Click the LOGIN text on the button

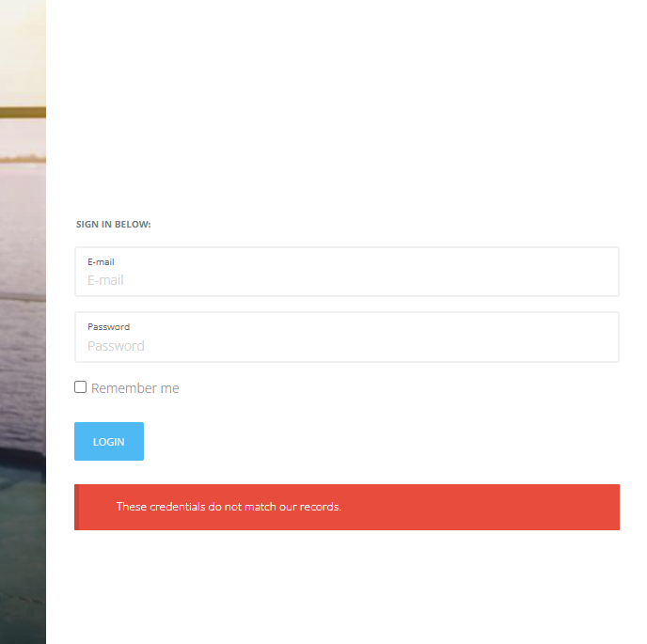click(109, 442)
